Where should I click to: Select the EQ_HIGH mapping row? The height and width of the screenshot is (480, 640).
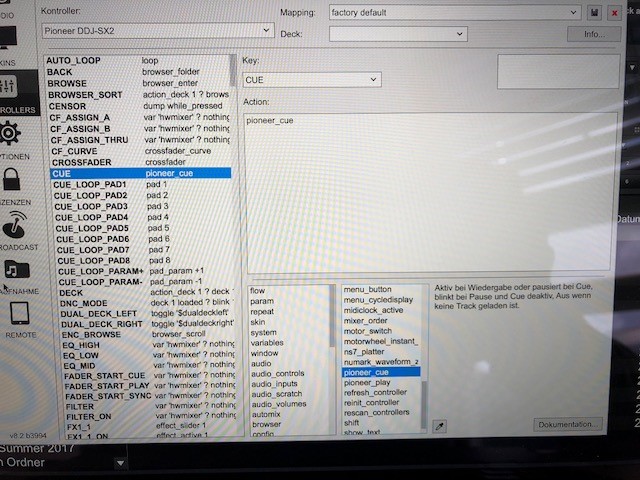coord(149,345)
